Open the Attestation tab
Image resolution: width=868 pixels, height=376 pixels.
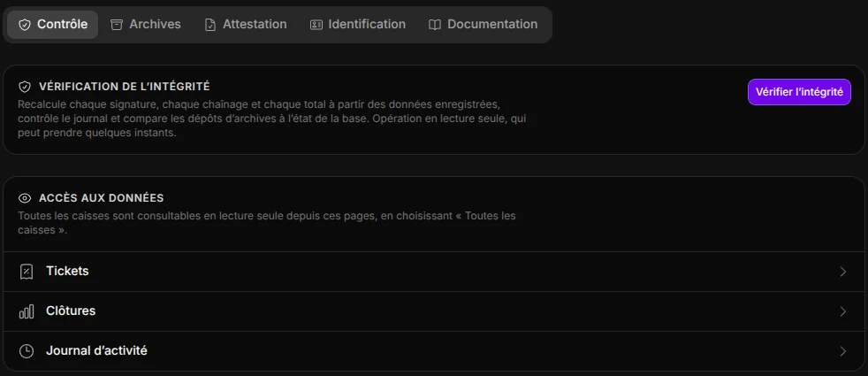pyautogui.click(x=245, y=25)
